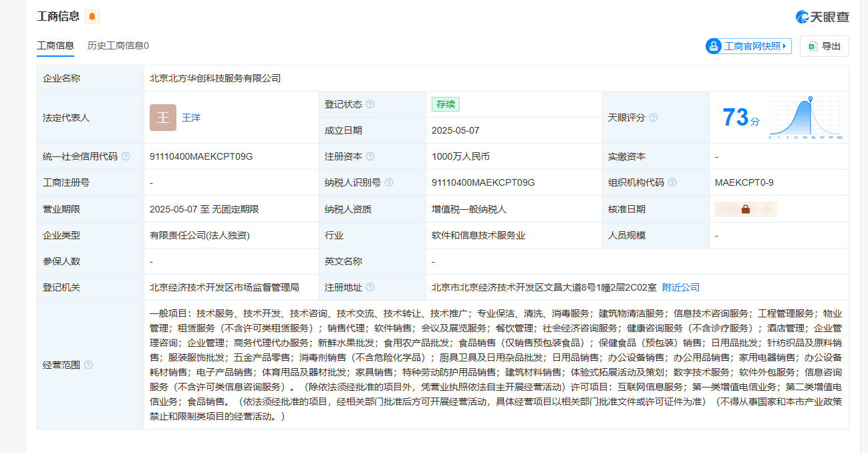This screenshot has width=868, height=453.
Task: Click the orange bell alert icon
Action: (x=92, y=17)
